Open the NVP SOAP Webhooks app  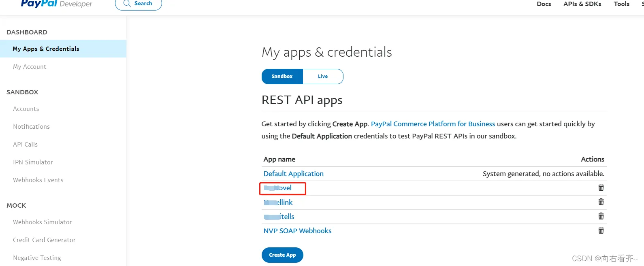click(x=297, y=231)
